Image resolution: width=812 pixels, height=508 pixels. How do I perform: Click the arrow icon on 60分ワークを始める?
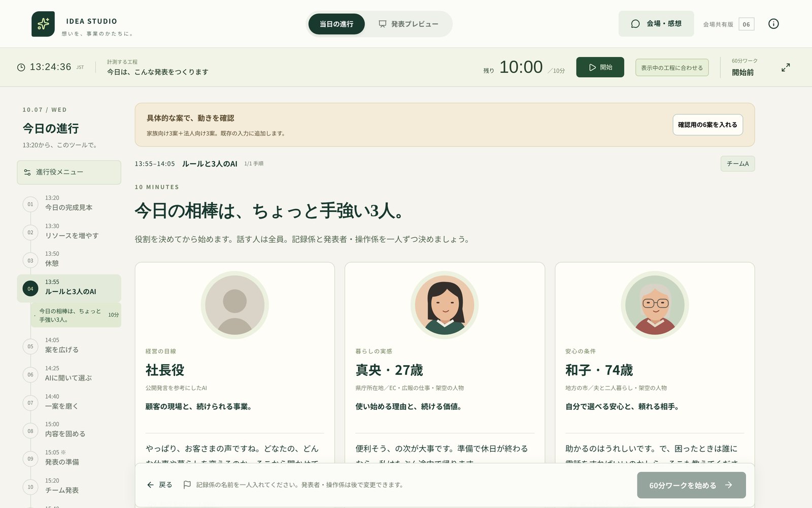[729, 485]
